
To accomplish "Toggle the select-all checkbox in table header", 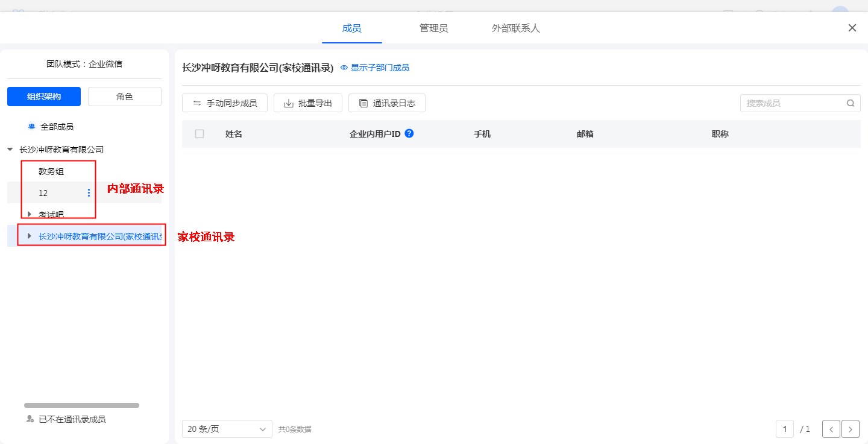I will 200,134.
